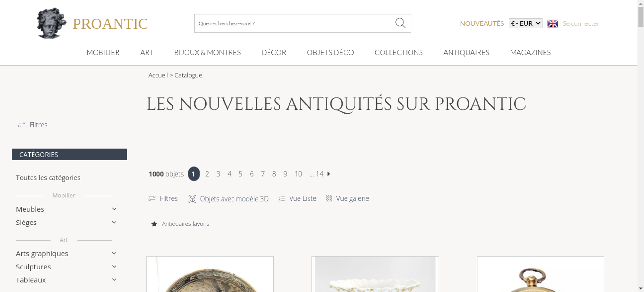
Task: Open the BIJOUX & MONTRES menu
Action: pos(207,52)
